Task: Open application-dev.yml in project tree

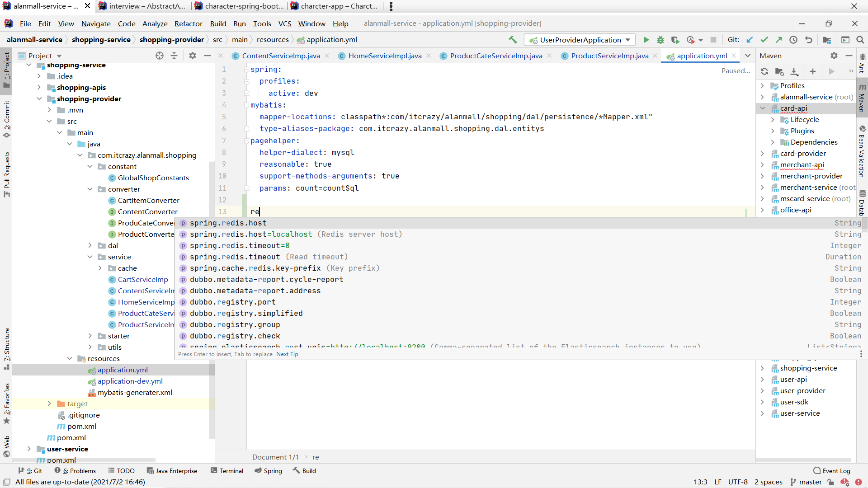Action: [x=130, y=381]
